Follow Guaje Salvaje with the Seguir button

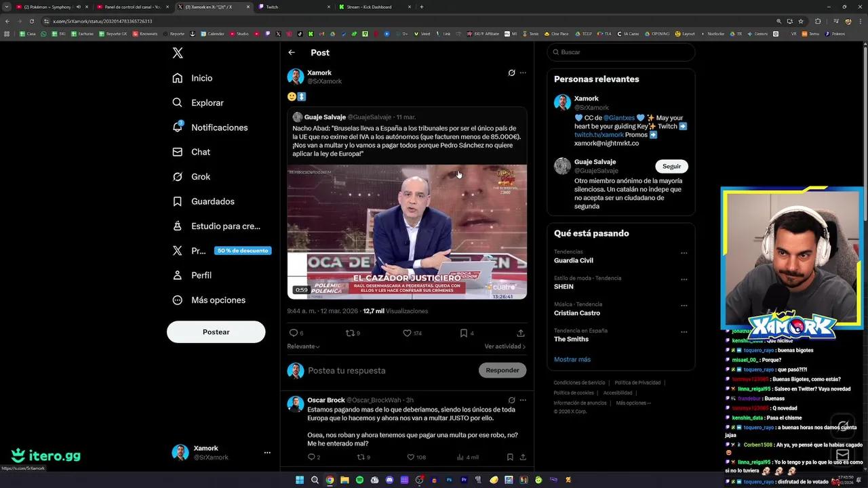[671, 166]
